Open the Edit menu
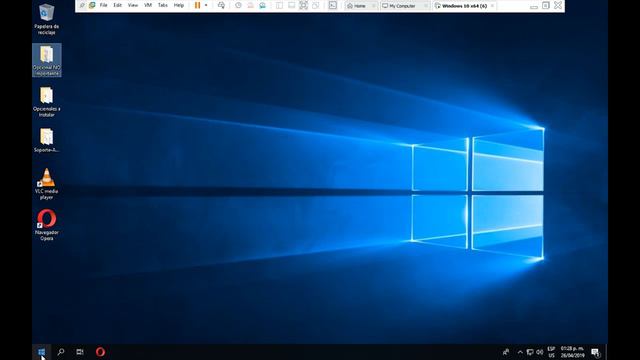The height and width of the screenshot is (360, 640). 118,5
